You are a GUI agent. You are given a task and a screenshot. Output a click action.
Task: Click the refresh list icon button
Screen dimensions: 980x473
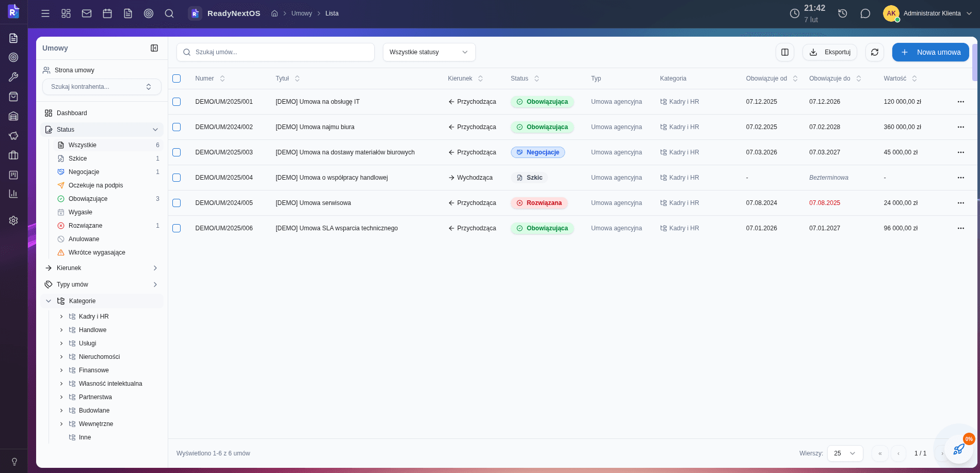874,52
